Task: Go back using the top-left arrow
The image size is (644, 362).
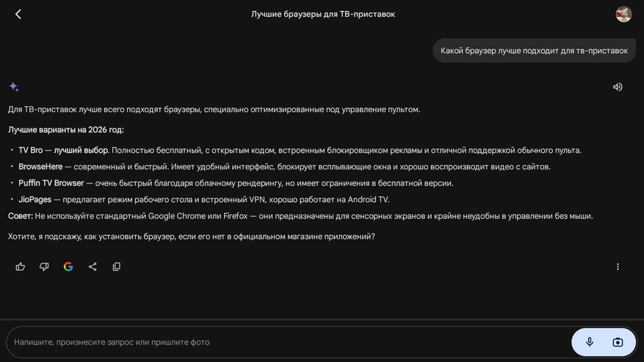Action: tap(18, 14)
